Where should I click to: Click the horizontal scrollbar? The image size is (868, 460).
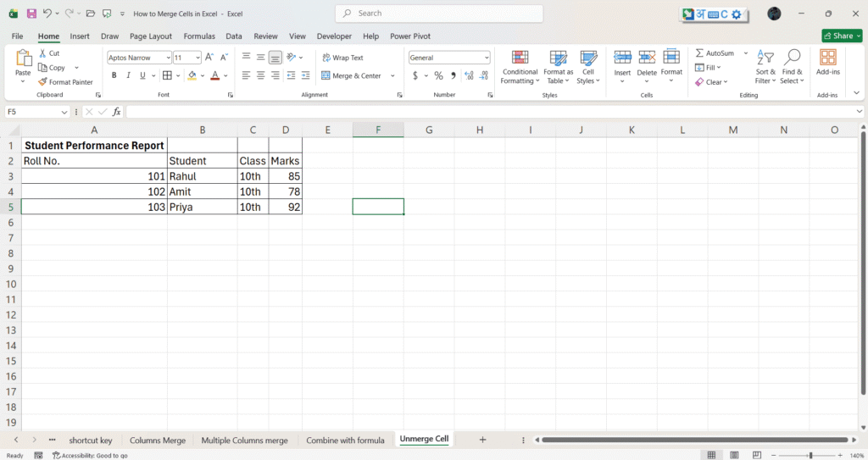(695, 440)
